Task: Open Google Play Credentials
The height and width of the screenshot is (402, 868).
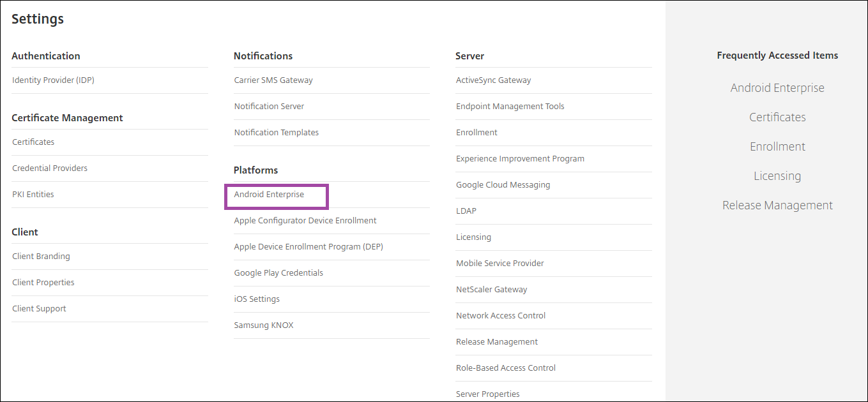Action: tap(278, 273)
